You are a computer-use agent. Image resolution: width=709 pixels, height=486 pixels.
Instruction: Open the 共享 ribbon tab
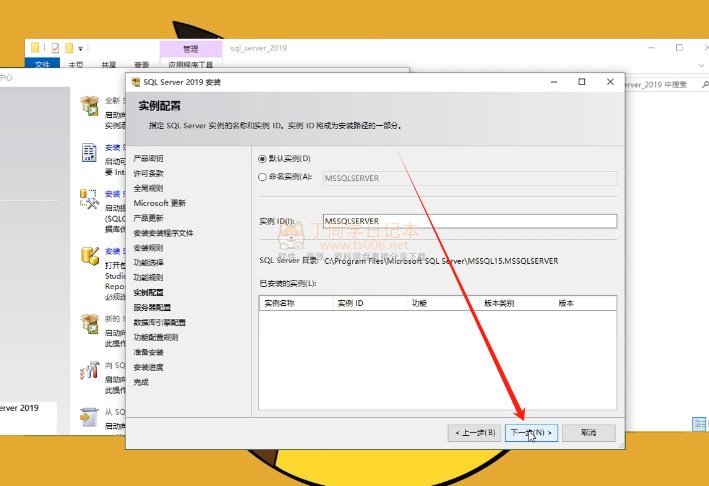tap(107, 63)
